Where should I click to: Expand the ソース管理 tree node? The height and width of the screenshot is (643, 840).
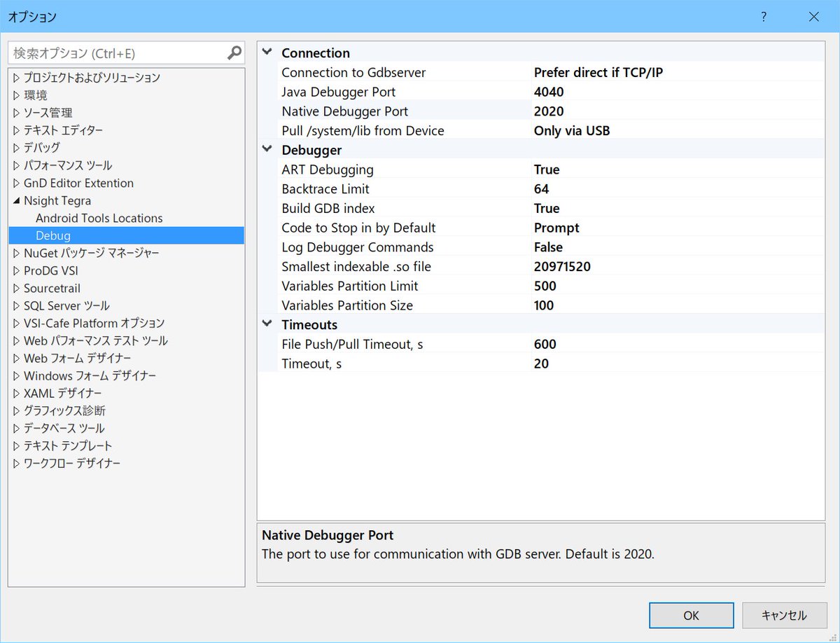coord(17,113)
